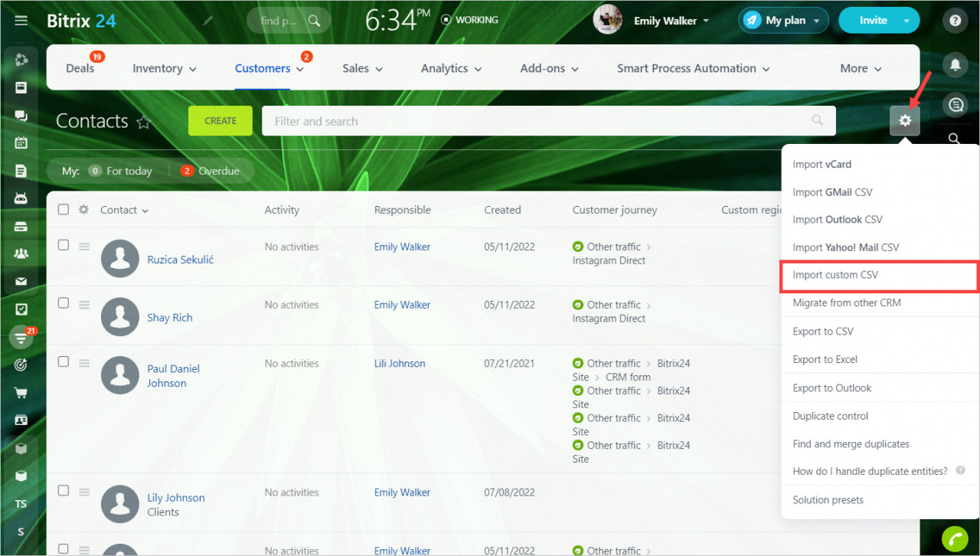Open the CRM funnel icon with 21 badge
980x556 pixels.
[21, 338]
